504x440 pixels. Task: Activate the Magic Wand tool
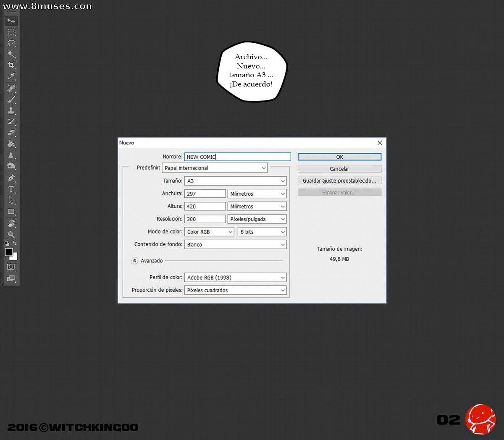click(x=11, y=54)
